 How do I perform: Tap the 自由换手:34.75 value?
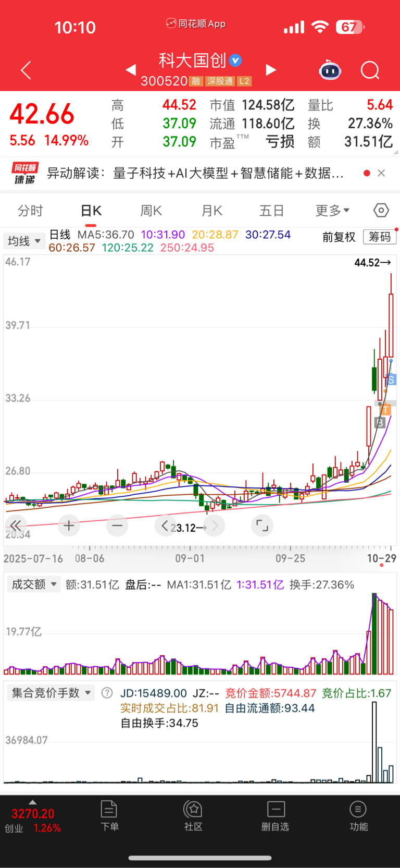pyautogui.click(x=159, y=723)
